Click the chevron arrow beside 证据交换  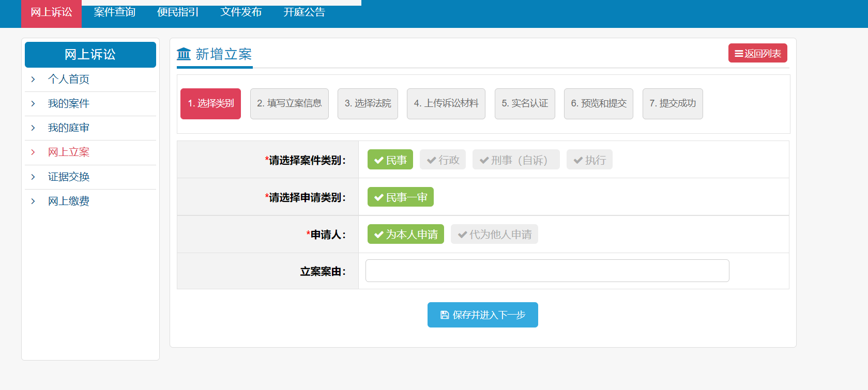tap(33, 177)
